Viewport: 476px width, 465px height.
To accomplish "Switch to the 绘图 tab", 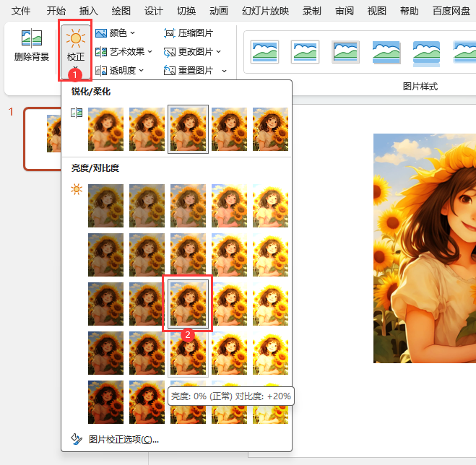I will point(121,12).
